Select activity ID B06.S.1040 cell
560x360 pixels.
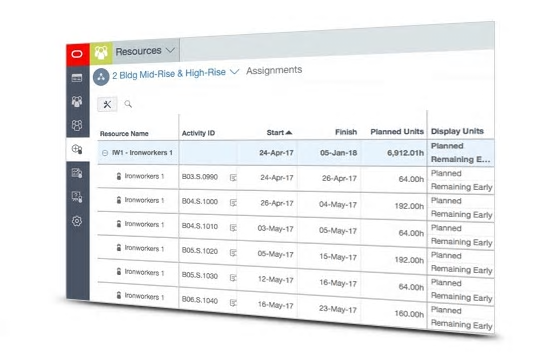pyautogui.click(x=200, y=300)
